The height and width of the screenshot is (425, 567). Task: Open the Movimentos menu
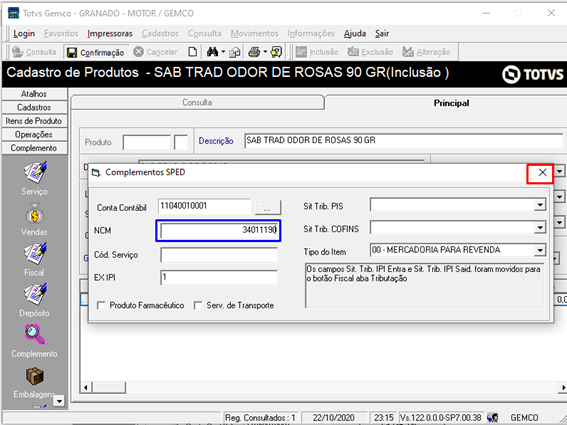point(255,34)
